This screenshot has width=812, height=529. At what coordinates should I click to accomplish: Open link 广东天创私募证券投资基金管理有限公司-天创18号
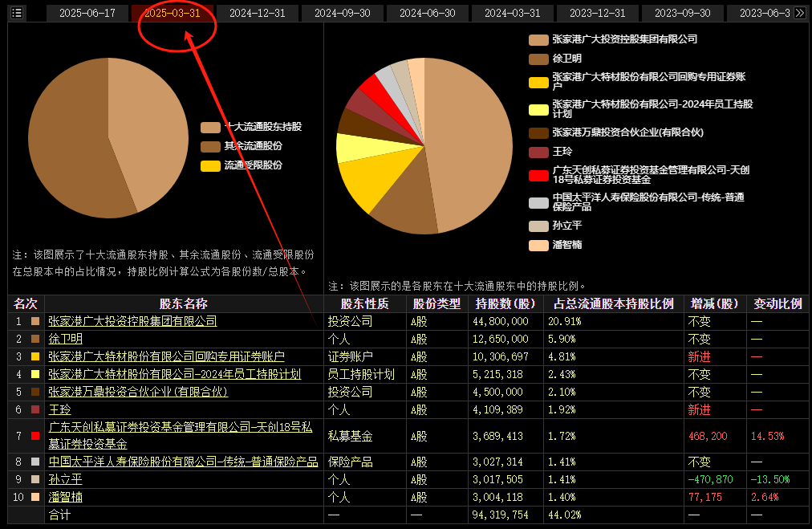click(x=181, y=435)
